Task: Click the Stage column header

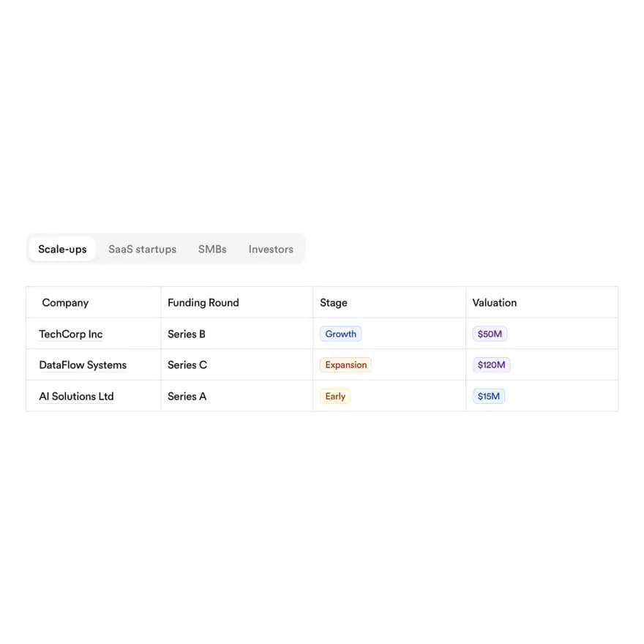Action: pyautogui.click(x=389, y=302)
